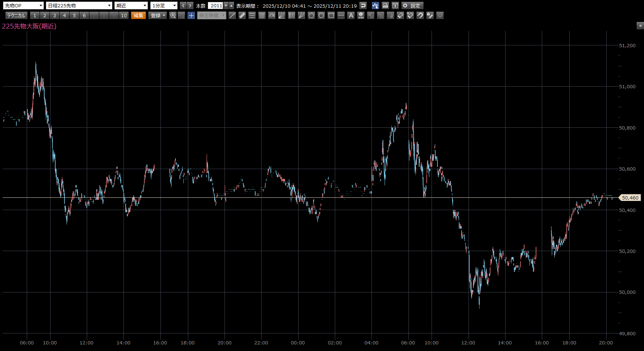Open the 先物OP product type dropdown
This screenshot has width=644, height=351.
click(x=23, y=5)
